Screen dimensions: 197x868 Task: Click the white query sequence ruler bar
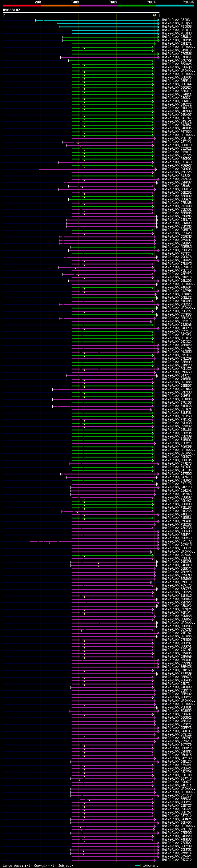(x=81, y=12)
